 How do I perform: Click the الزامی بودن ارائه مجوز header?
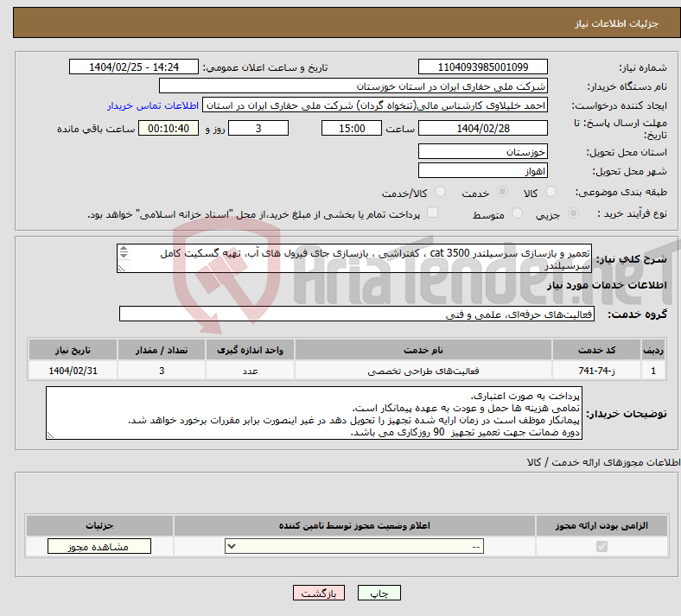tap(601, 525)
